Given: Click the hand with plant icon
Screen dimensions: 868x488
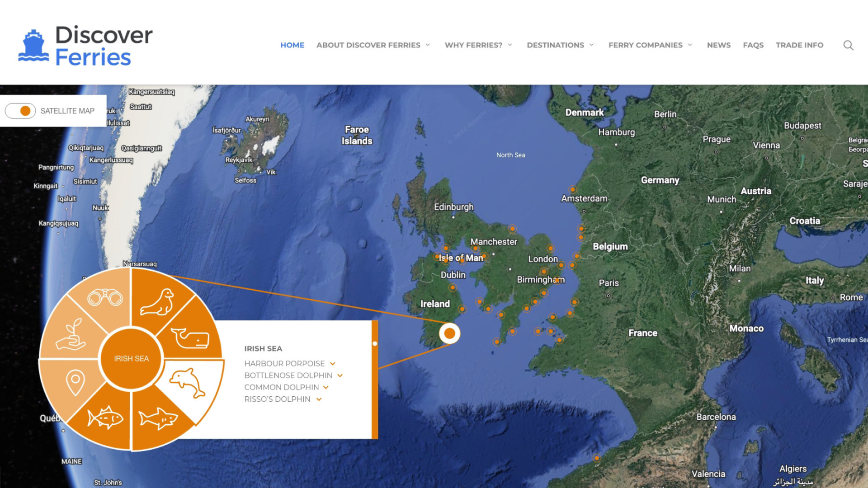Looking at the screenshot, I should point(71,335).
